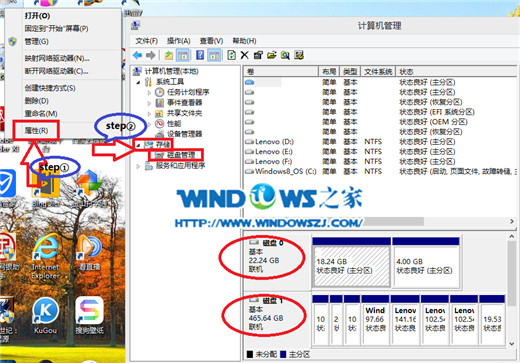Click the last toolbar icon with checklist

[299, 55]
